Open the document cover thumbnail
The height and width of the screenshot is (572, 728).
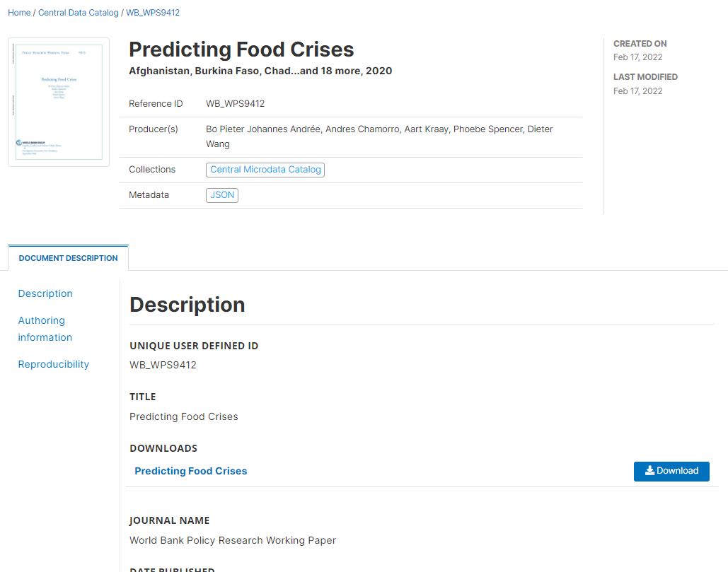(x=59, y=102)
